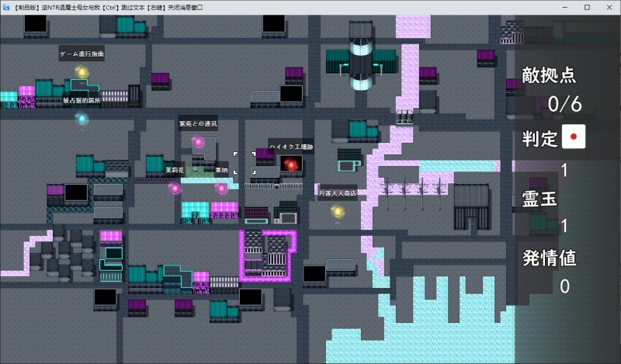Maximize the game window
Viewport: 621px width, 364px height.
click(x=586, y=7)
